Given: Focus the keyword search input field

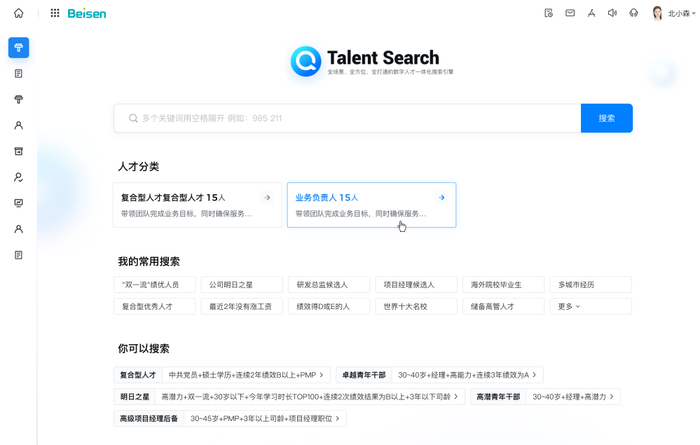Looking at the screenshot, I should 347,118.
